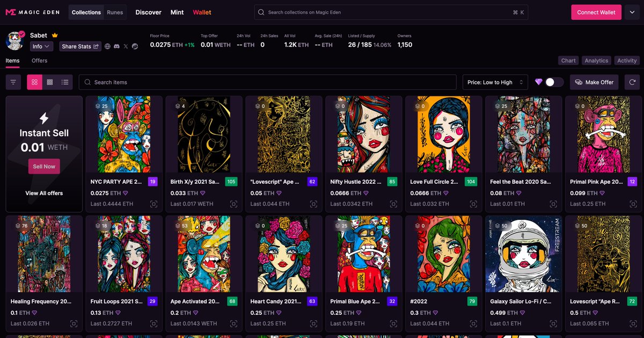Toggle the diamond rewards switch
Screen dimensions: 644x338
point(554,82)
